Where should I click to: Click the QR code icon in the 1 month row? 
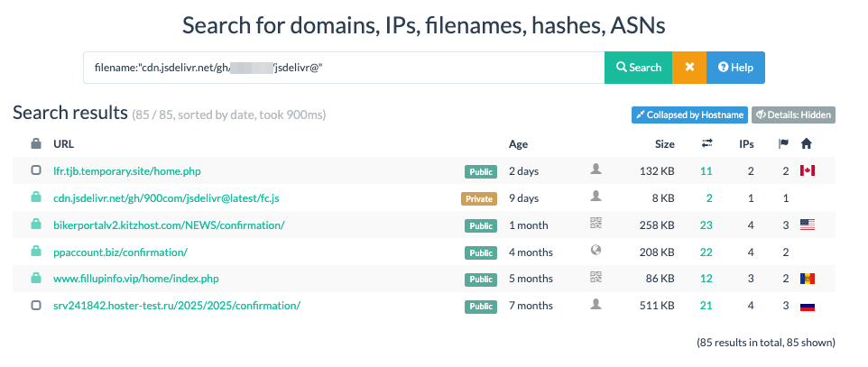tap(596, 223)
